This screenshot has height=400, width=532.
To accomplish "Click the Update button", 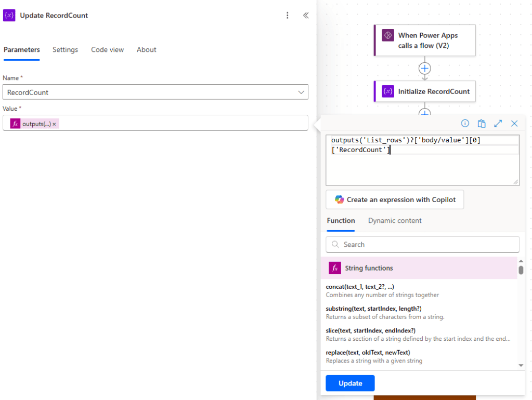I will click(349, 383).
